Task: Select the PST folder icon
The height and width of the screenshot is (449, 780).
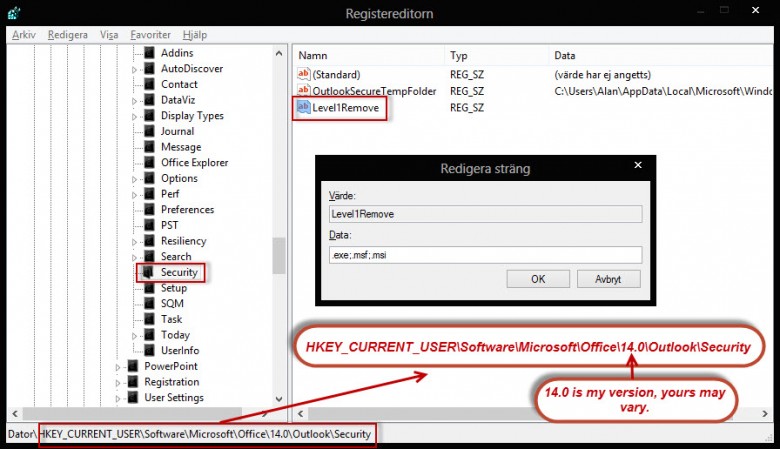Action: tap(149, 225)
